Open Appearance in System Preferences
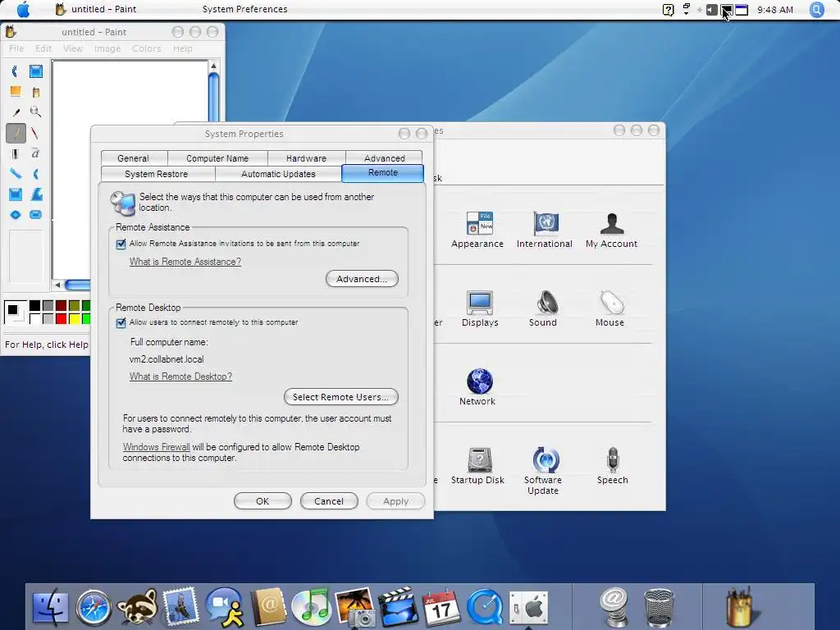Viewport: 840px width, 630px height. [477, 230]
